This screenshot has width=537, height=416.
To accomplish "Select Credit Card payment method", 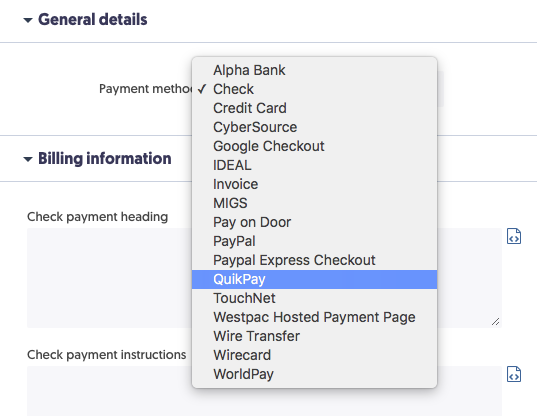I will tap(314, 108).
